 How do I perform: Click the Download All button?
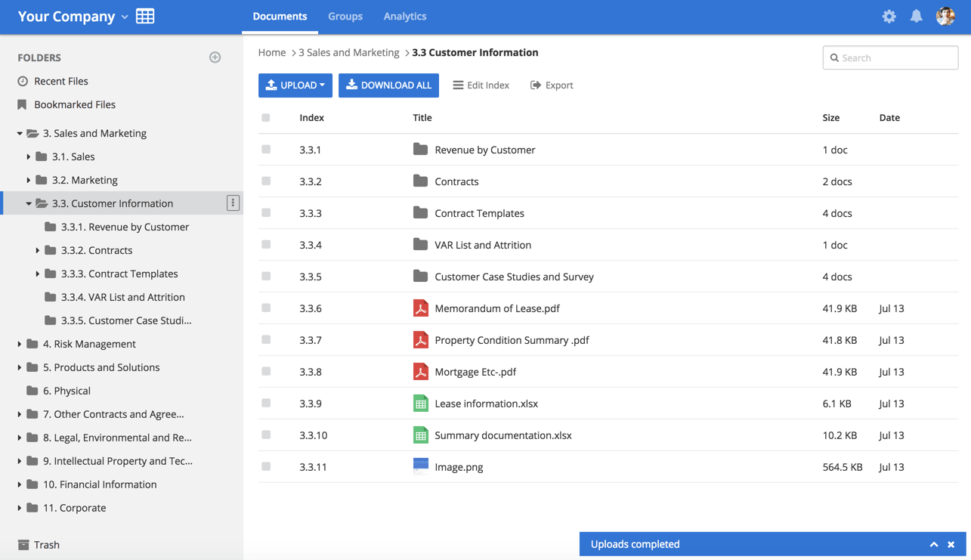[388, 85]
